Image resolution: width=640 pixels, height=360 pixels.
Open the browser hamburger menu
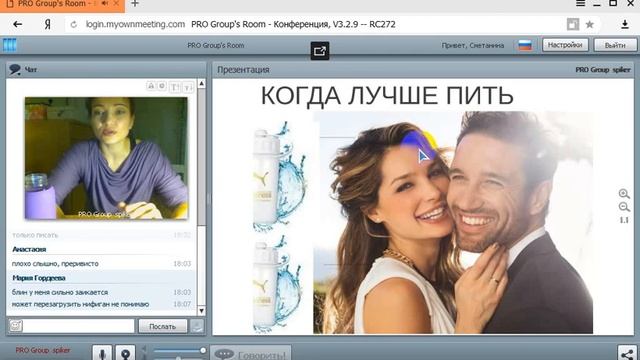pos(580,3)
